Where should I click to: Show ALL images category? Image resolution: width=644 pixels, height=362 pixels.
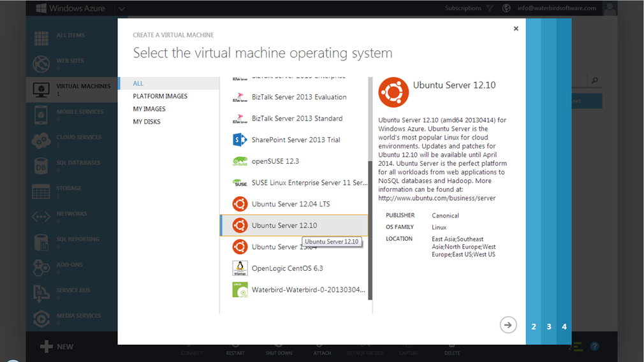[x=169, y=83]
